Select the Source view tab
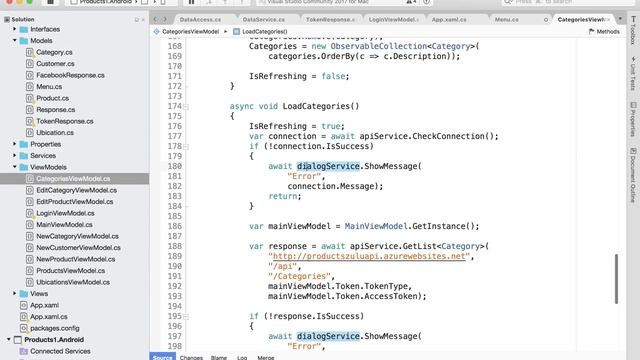This screenshot has height=360, width=640. (x=162, y=357)
